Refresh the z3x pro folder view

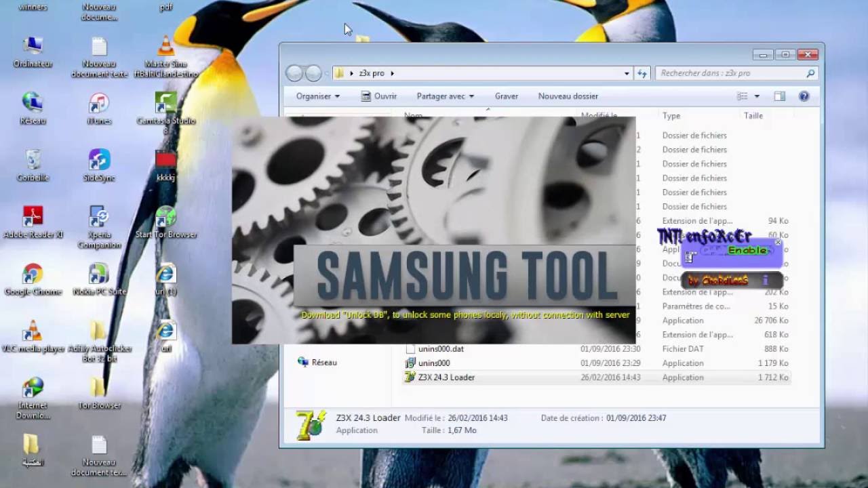(x=642, y=73)
